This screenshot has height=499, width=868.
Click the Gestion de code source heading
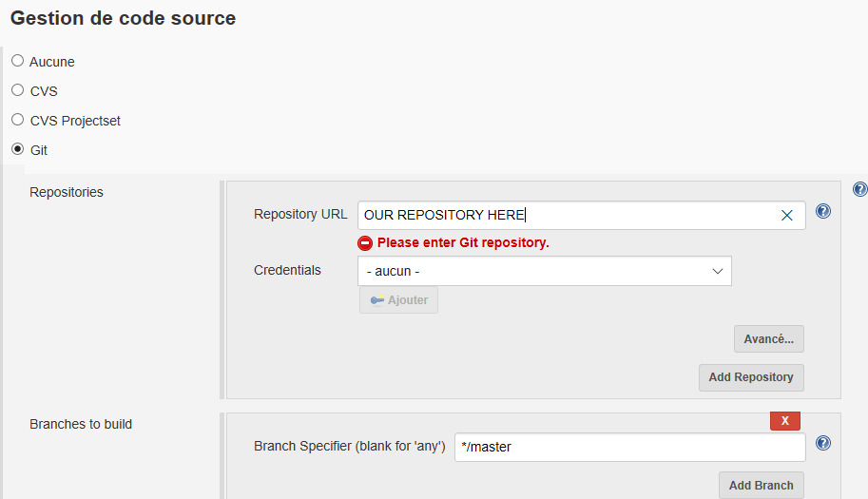click(123, 18)
